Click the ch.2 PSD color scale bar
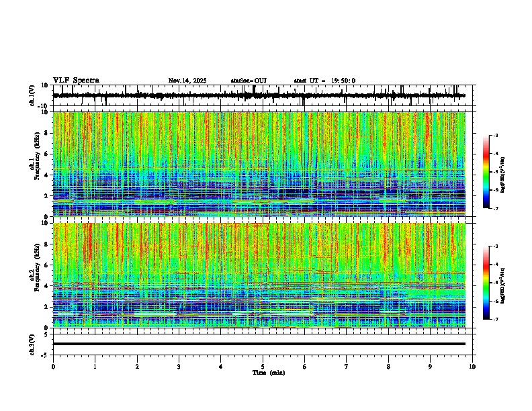The image size is (532, 411). click(x=486, y=283)
